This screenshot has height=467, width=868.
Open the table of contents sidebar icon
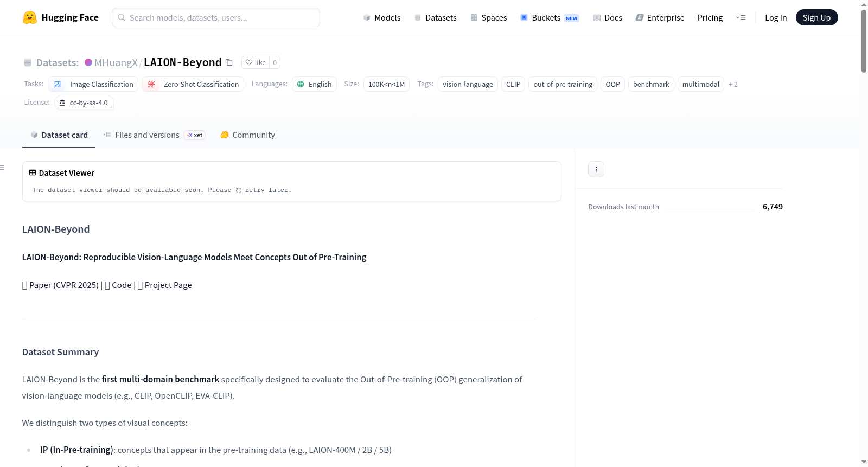click(x=2, y=168)
